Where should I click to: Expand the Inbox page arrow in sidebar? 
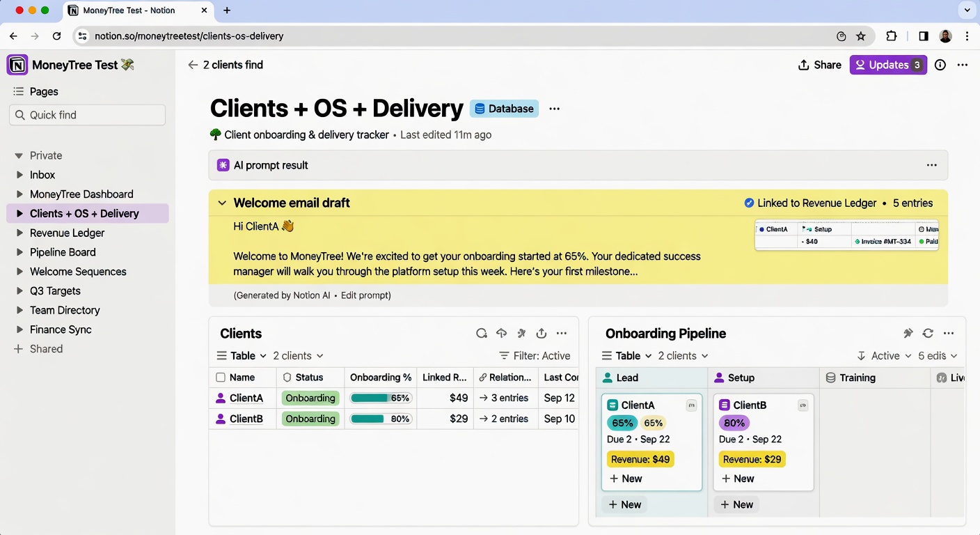(x=19, y=175)
